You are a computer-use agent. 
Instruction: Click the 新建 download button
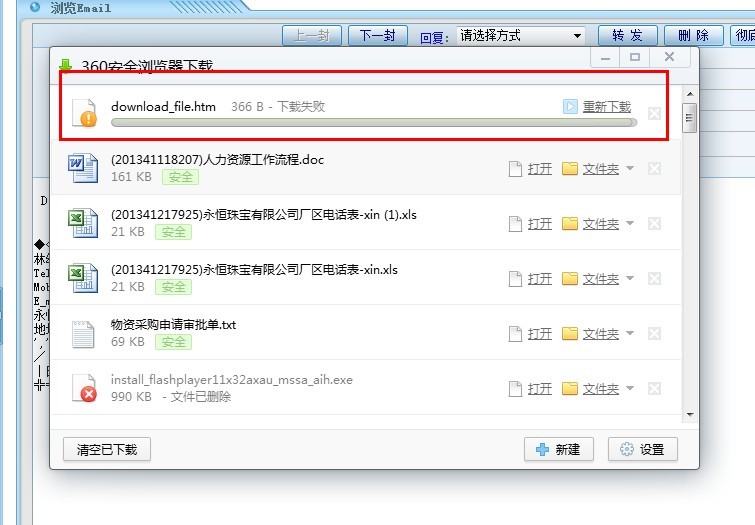(559, 449)
